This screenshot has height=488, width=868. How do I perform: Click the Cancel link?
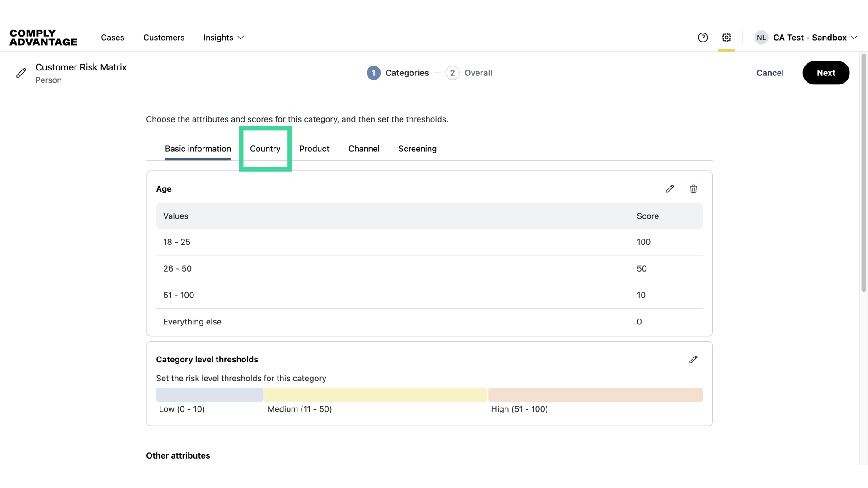[769, 73]
